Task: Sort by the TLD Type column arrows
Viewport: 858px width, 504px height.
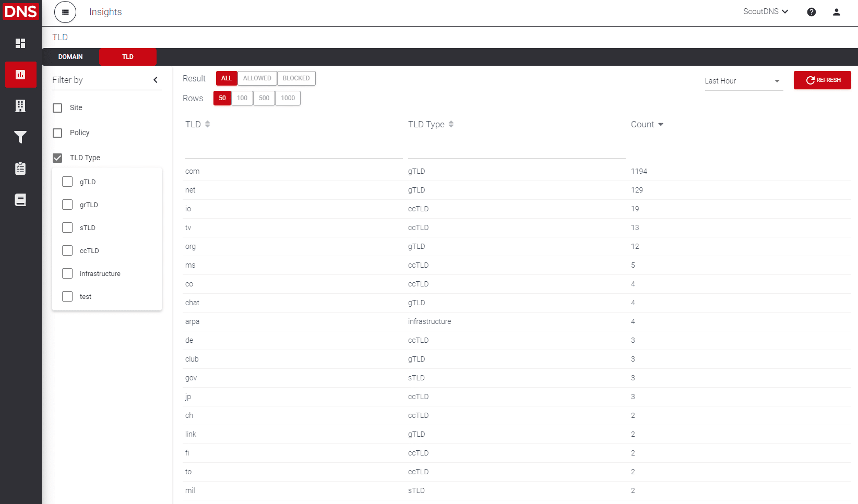Action: (x=451, y=124)
